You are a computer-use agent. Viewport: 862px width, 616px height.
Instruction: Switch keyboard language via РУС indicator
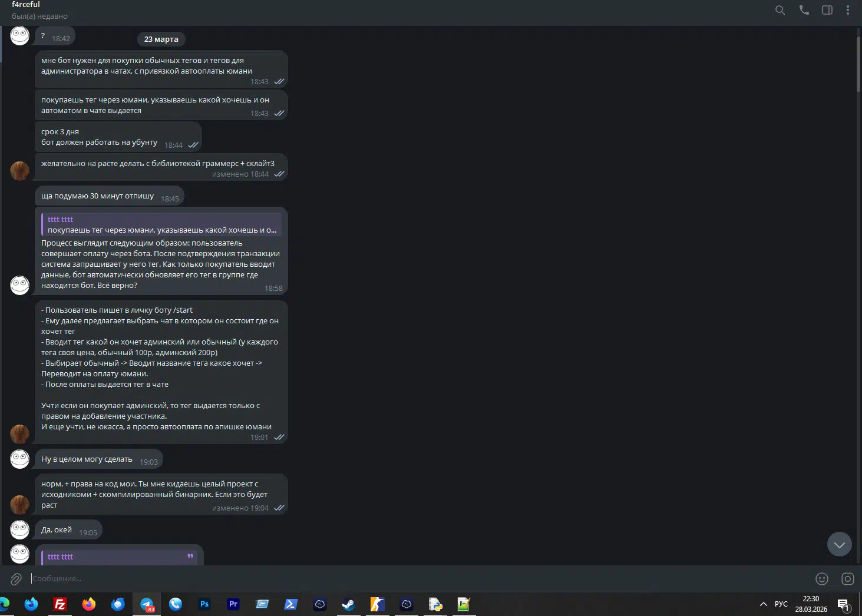781,604
